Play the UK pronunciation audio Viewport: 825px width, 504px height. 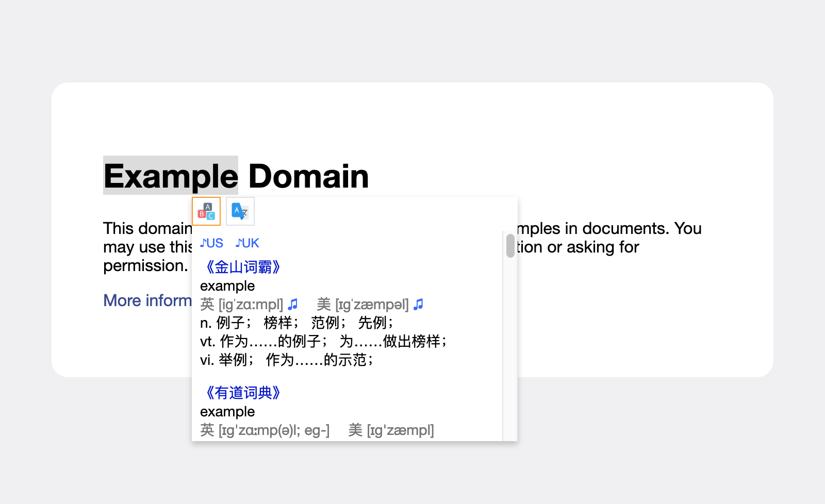[x=247, y=243]
